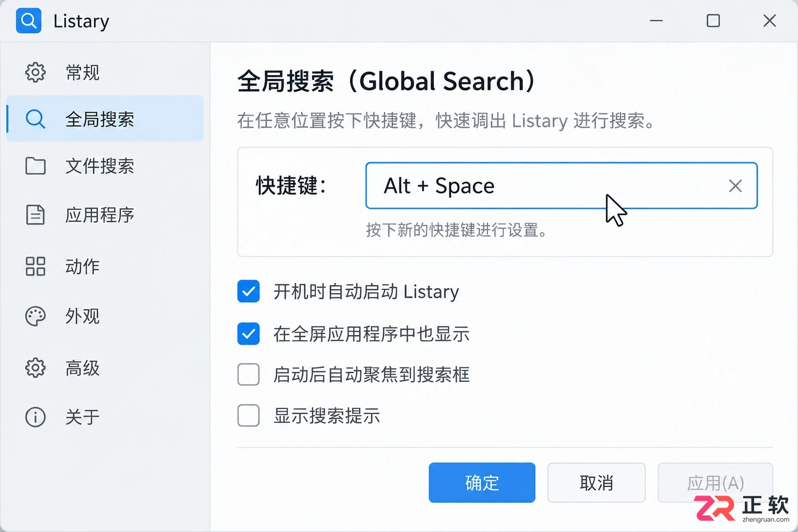The image size is (798, 532).
Task: Open the 常规 settings page
Action: click(105, 72)
